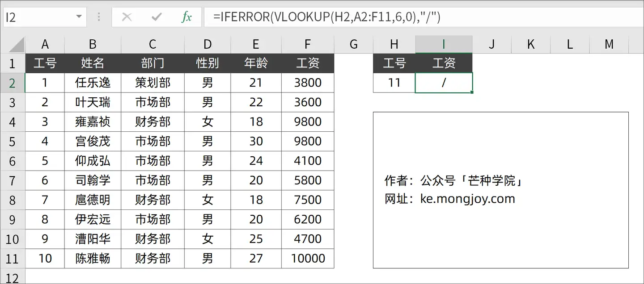The image size is (644, 284).
Task: Click the 姓名 header cell
Action: pos(93,63)
